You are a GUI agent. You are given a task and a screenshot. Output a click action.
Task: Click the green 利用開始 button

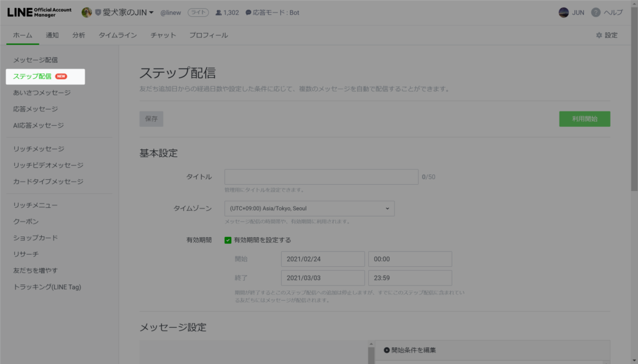click(x=584, y=119)
